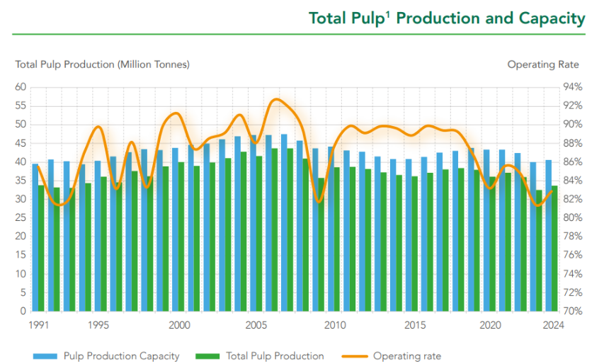Click the blue capacity bar for 2000
604x364 pixels.
tap(175, 229)
